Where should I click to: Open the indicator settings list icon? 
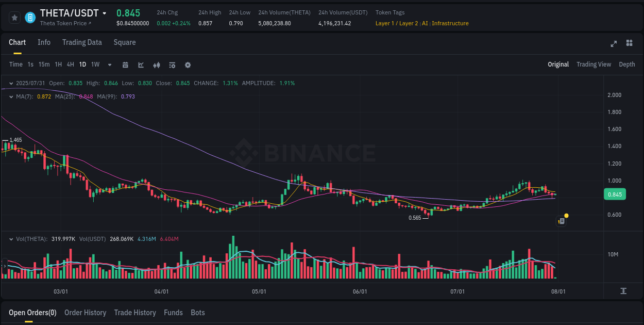point(172,64)
